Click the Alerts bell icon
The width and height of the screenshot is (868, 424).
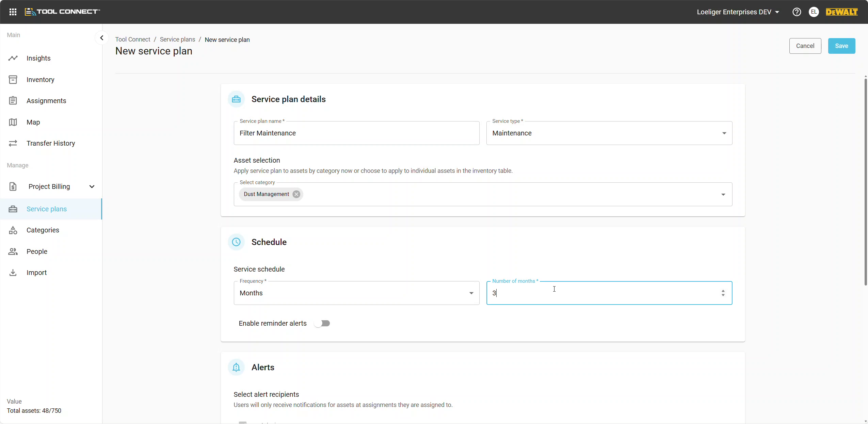coord(236,367)
